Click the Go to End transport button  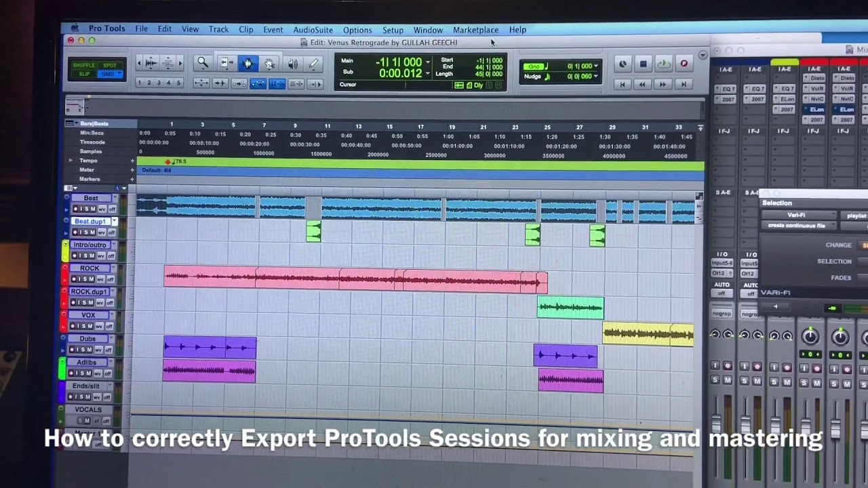pyautogui.click(x=684, y=84)
